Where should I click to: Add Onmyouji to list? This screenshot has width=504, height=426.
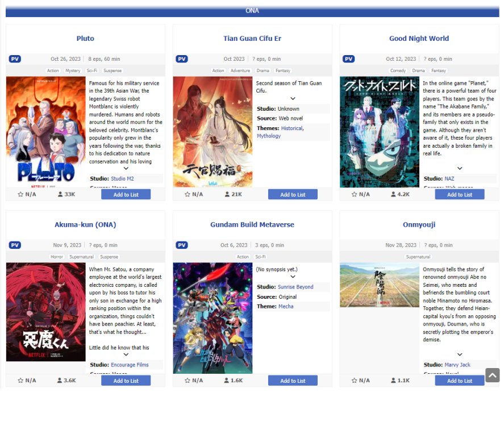click(460, 381)
